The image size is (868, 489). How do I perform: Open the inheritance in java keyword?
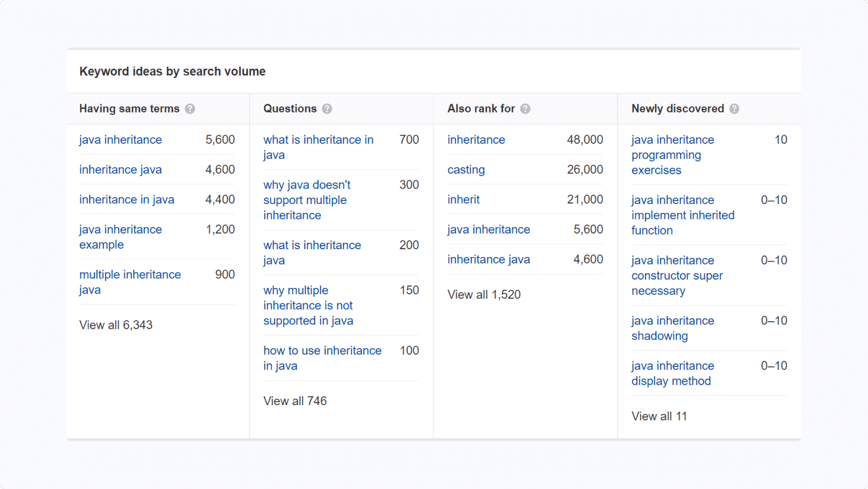(127, 199)
